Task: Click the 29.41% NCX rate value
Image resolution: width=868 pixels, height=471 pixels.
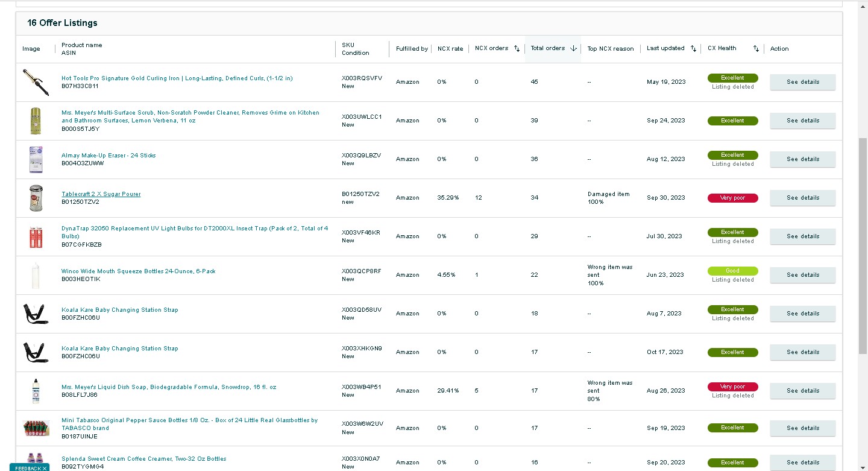Action: 448,391
